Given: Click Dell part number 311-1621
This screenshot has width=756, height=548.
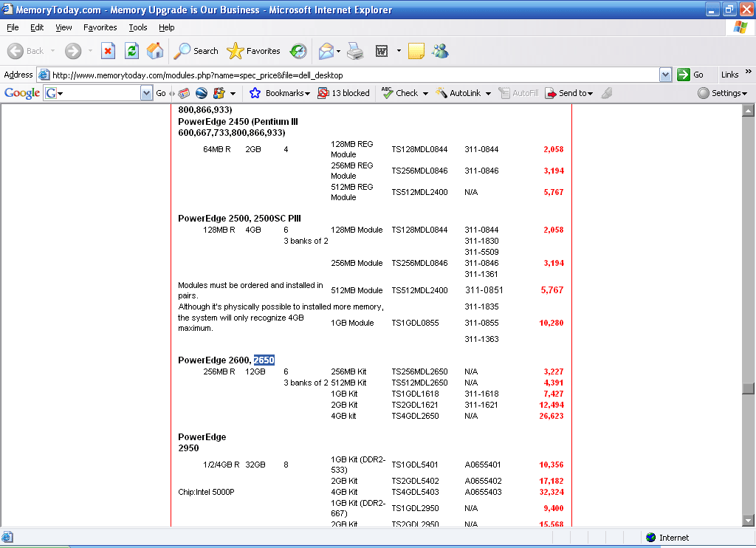Looking at the screenshot, I should click(x=481, y=405).
